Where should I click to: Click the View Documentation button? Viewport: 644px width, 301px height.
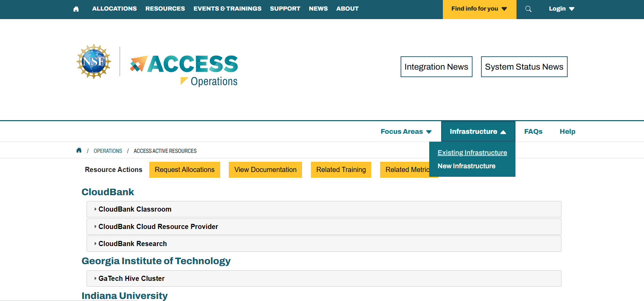(x=265, y=170)
